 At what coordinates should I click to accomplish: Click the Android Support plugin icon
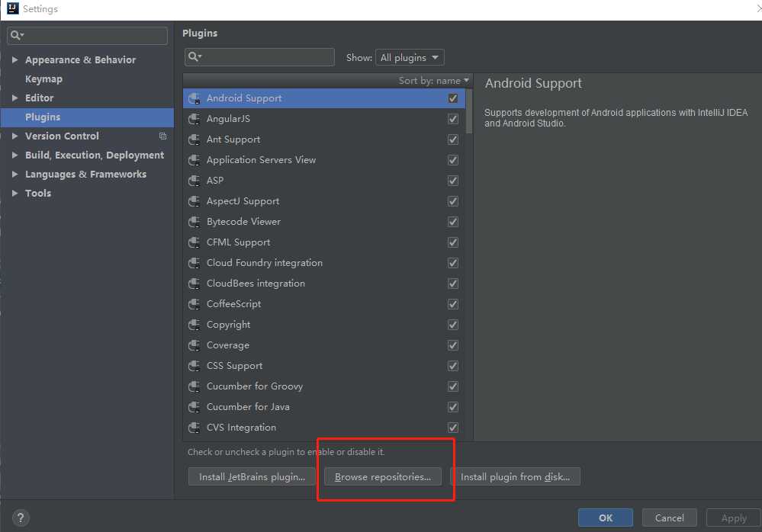[x=194, y=98]
